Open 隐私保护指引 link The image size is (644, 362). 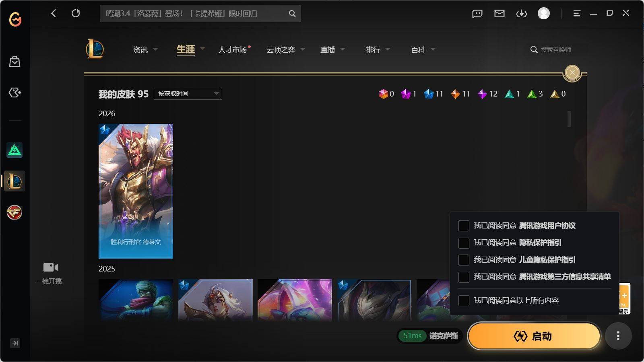[x=540, y=243]
